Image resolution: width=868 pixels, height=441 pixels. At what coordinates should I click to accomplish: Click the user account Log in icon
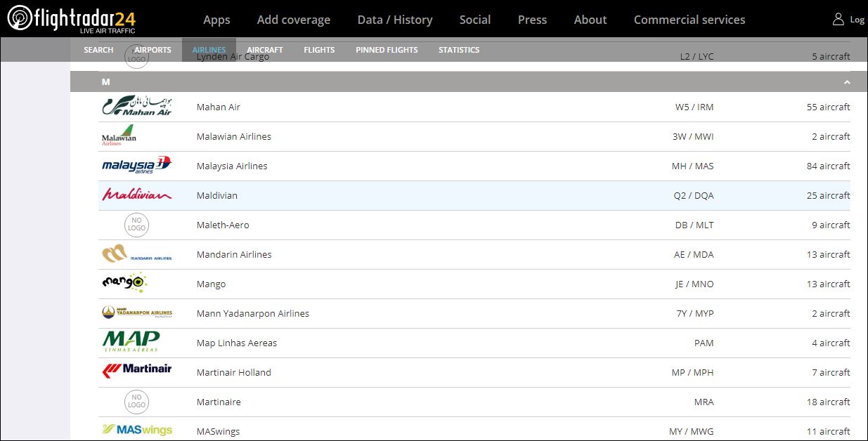click(838, 19)
